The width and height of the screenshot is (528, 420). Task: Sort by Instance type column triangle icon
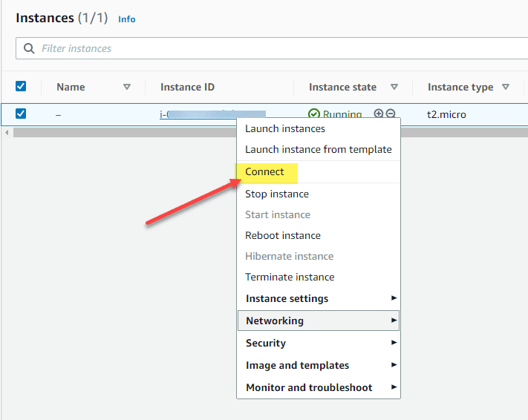506,87
